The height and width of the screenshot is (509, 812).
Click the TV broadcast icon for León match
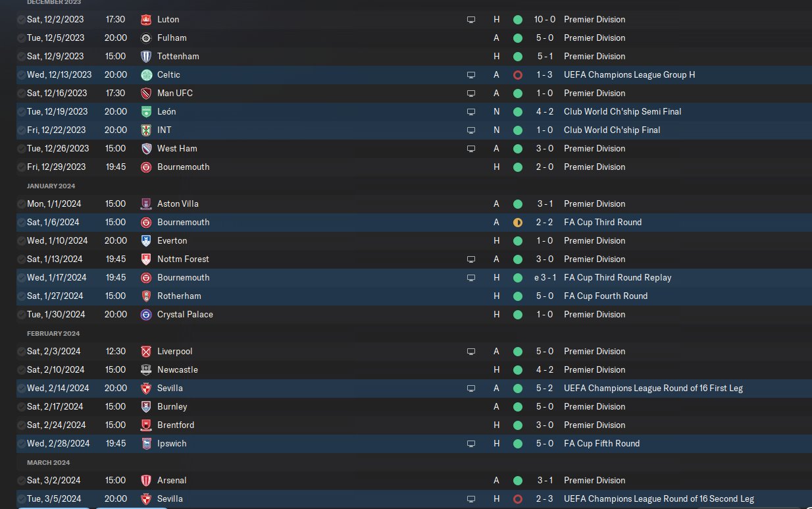click(471, 112)
